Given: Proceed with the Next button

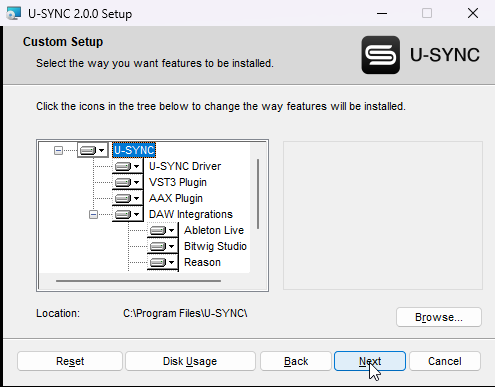Looking at the screenshot, I should (370, 361).
